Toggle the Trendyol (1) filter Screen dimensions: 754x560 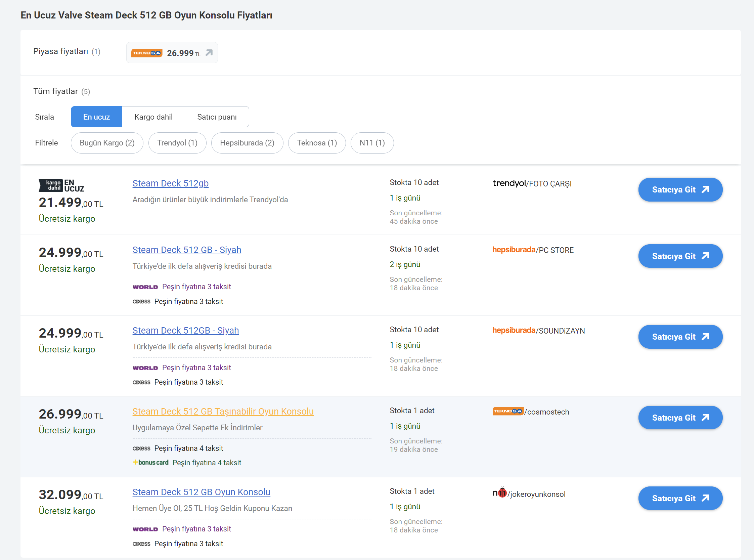point(177,143)
